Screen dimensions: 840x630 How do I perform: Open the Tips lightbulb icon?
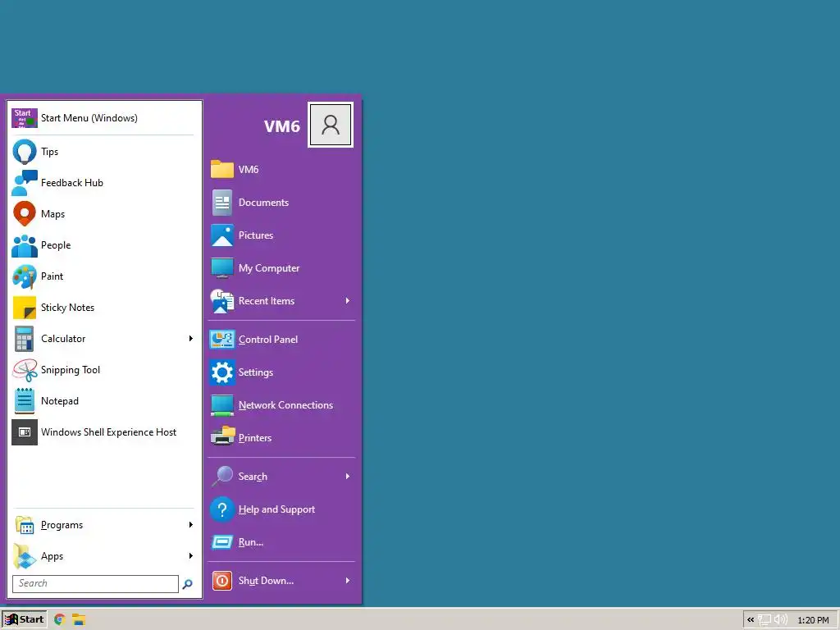point(25,152)
